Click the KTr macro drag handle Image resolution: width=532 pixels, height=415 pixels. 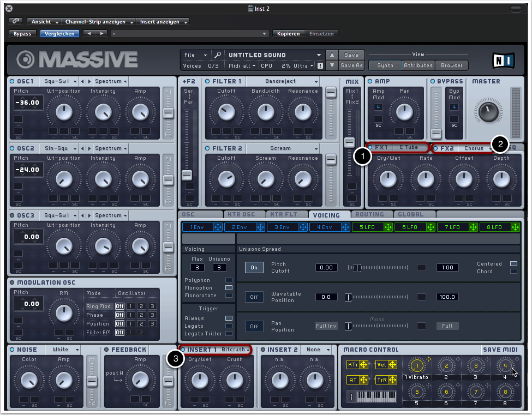coord(362,365)
